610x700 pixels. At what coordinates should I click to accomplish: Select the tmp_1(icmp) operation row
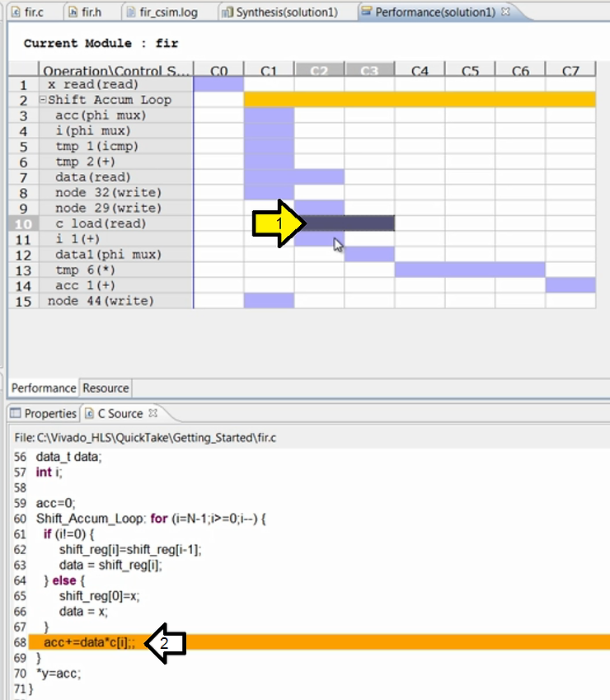[116, 146]
